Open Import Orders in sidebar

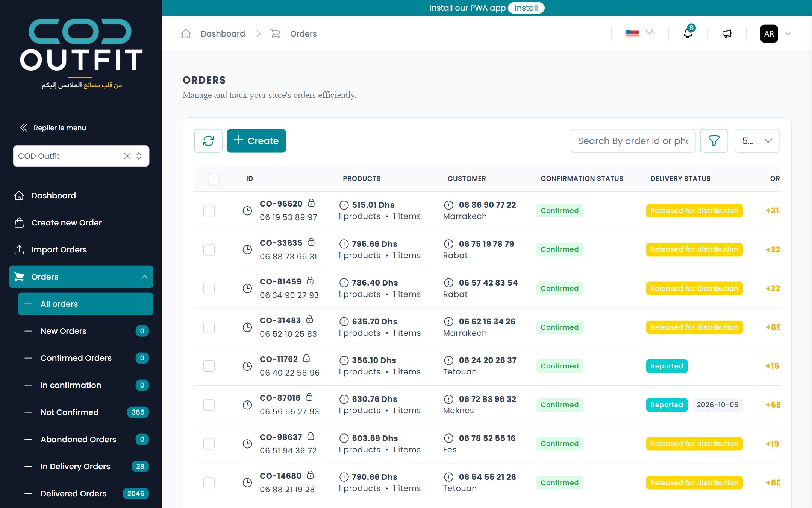point(81,249)
